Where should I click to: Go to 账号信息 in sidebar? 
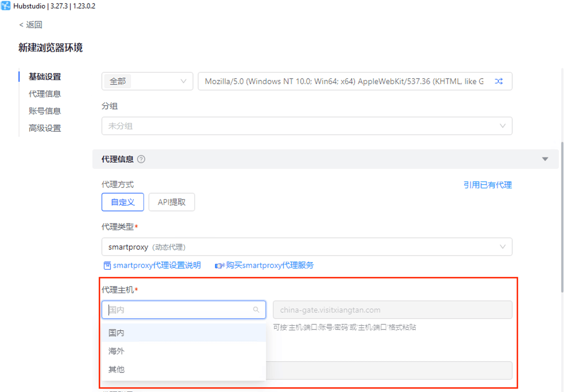pyautogui.click(x=45, y=111)
